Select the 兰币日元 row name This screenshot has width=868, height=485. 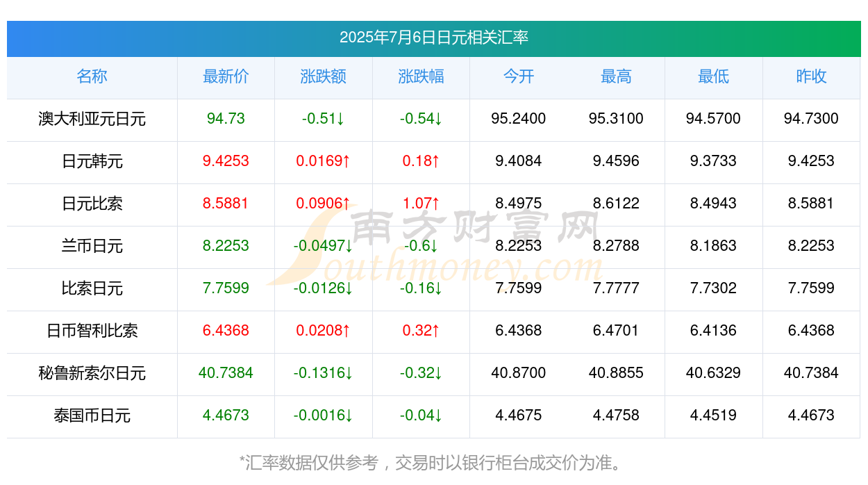click(x=92, y=246)
